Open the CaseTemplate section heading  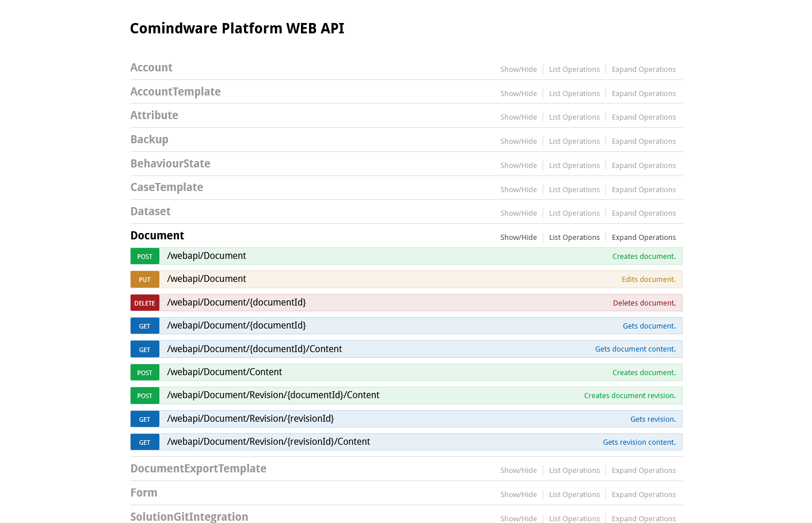[167, 188]
